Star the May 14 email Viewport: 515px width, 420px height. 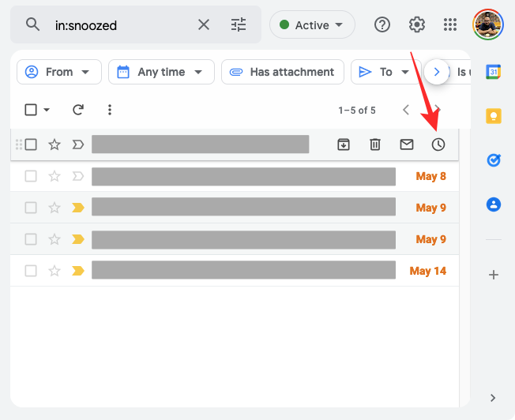55,271
